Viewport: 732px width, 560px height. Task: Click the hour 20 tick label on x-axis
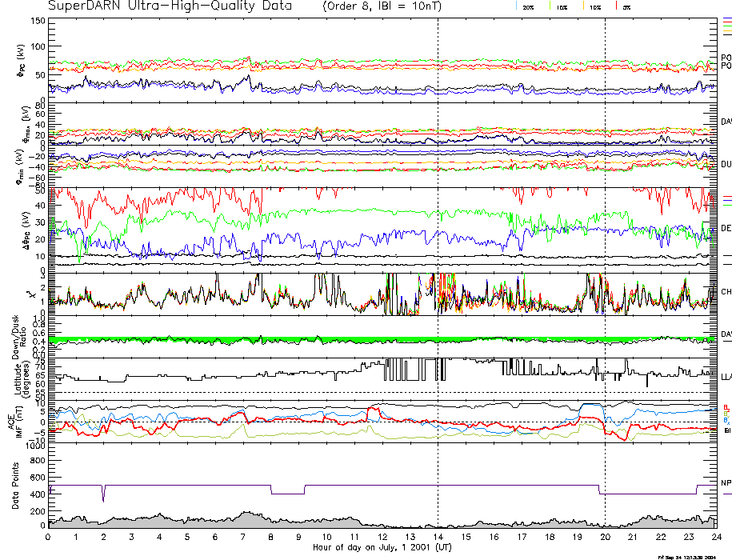(x=605, y=537)
